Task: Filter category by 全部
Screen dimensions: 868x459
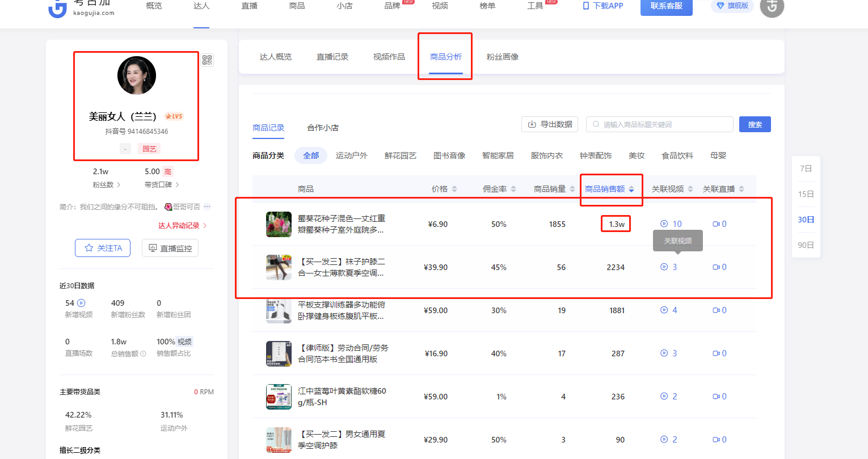Action: click(311, 155)
